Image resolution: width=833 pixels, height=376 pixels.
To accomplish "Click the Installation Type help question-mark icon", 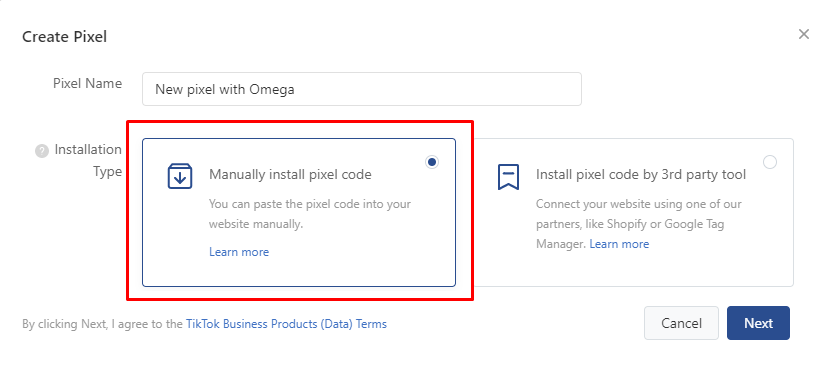I will click(x=41, y=151).
